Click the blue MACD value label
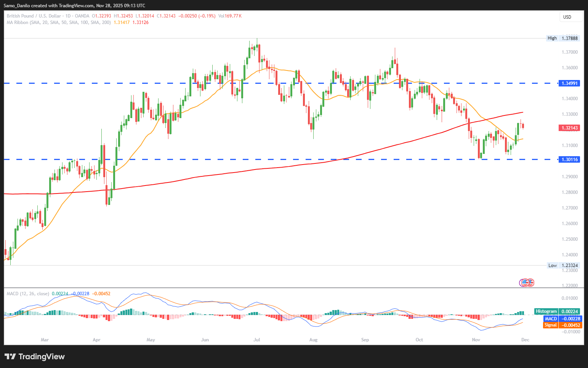Screen dimensions: 588x368 tap(562, 318)
